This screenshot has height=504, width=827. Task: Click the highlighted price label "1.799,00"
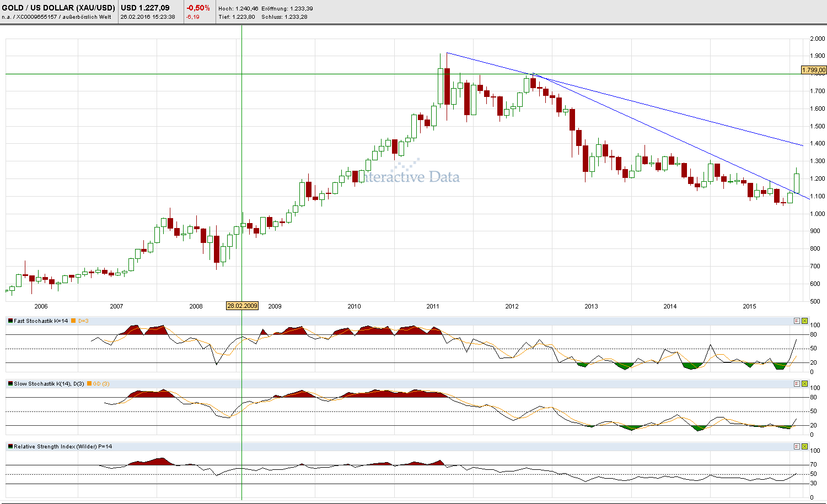[814, 70]
